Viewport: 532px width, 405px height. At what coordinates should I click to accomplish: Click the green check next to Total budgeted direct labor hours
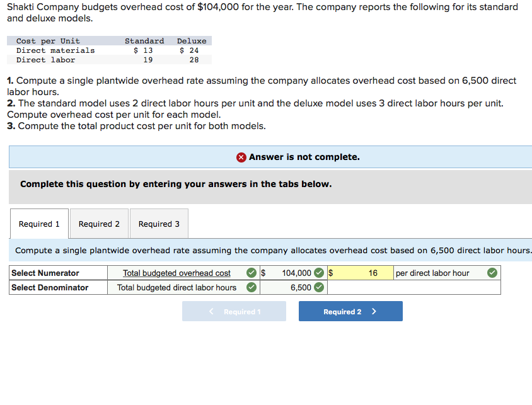252,287
